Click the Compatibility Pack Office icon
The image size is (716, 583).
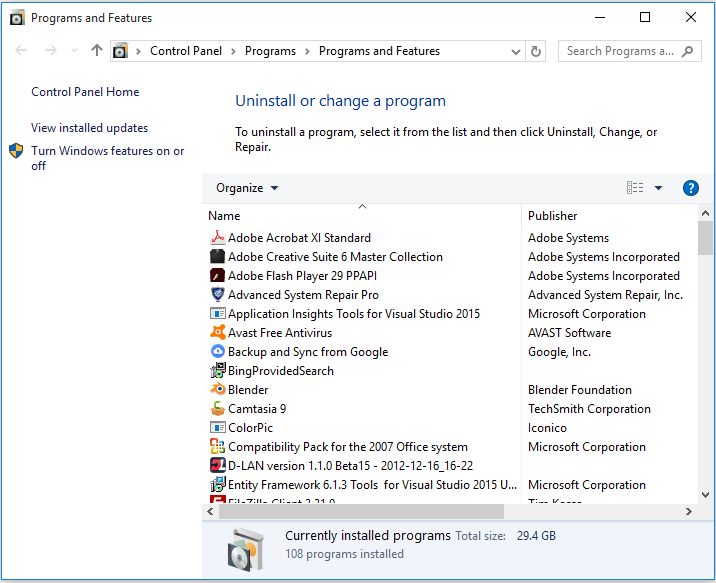click(x=217, y=446)
